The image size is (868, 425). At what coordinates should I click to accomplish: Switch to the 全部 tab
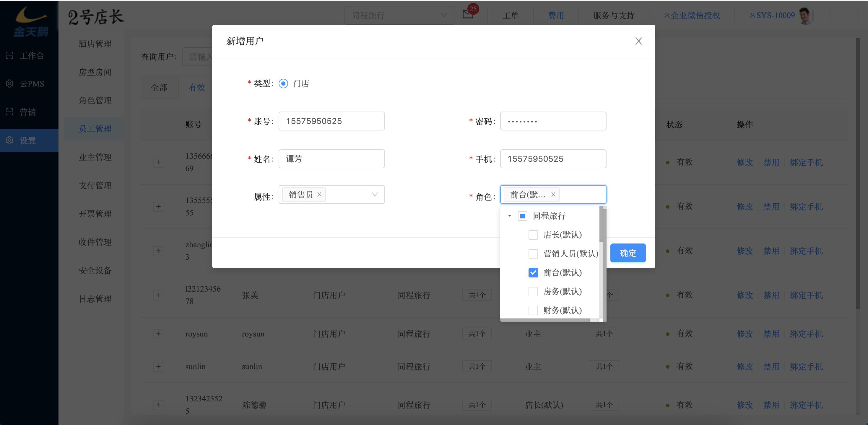[159, 87]
